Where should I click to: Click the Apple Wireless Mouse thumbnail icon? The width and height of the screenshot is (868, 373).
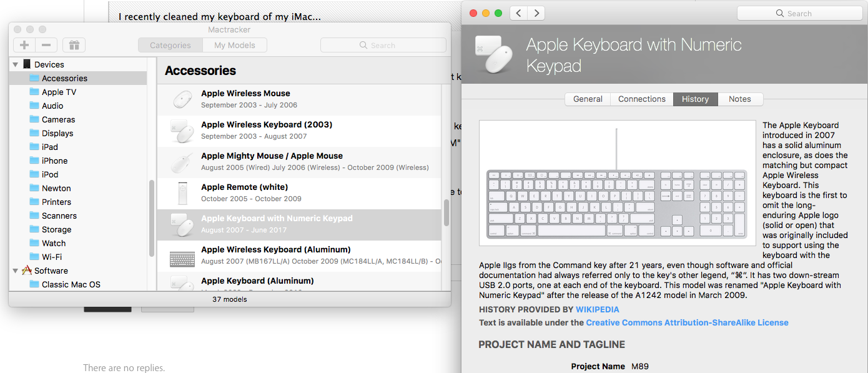pyautogui.click(x=183, y=100)
